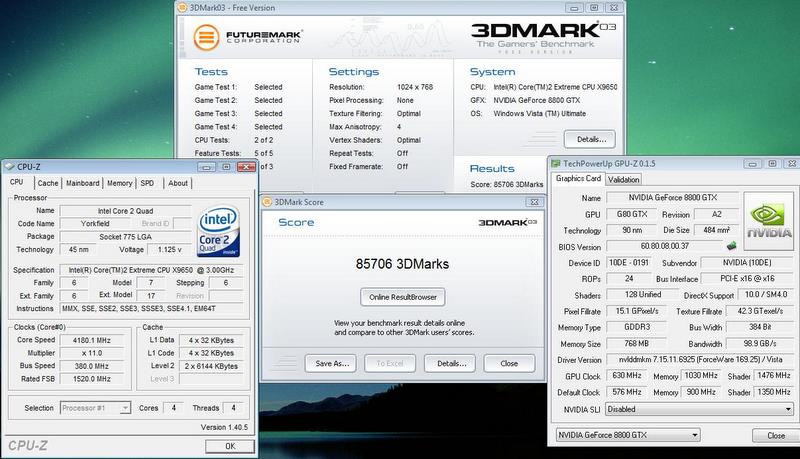Switch to the Cache tab in CPU-Z

click(48, 183)
